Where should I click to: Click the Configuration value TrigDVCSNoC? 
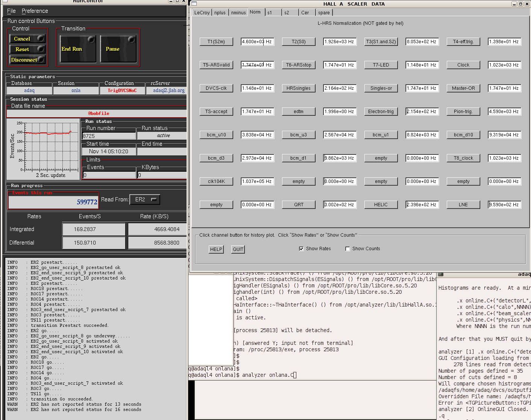(x=122, y=91)
